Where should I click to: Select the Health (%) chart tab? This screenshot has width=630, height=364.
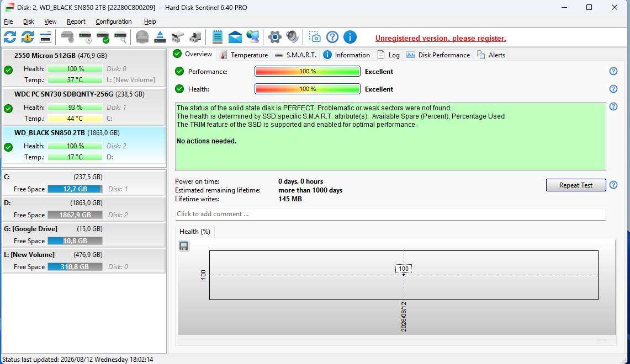tap(195, 232)
